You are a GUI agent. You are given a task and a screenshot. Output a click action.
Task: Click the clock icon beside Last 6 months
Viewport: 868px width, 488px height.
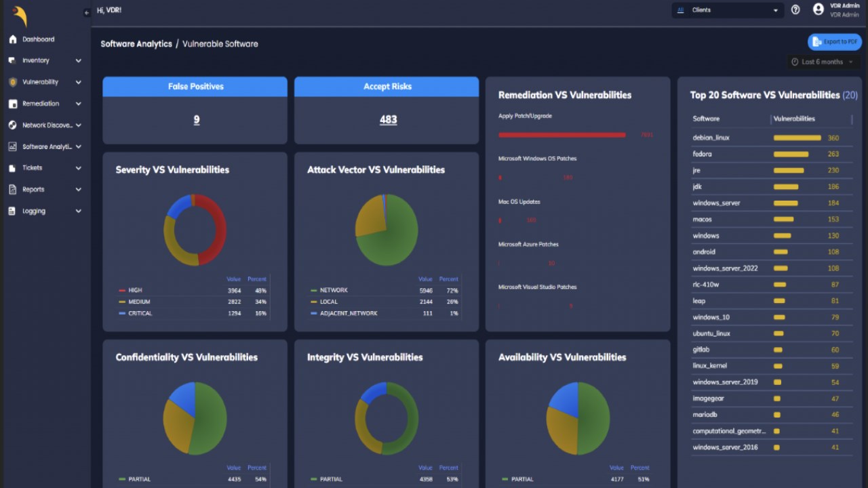[x=795, y=62]
